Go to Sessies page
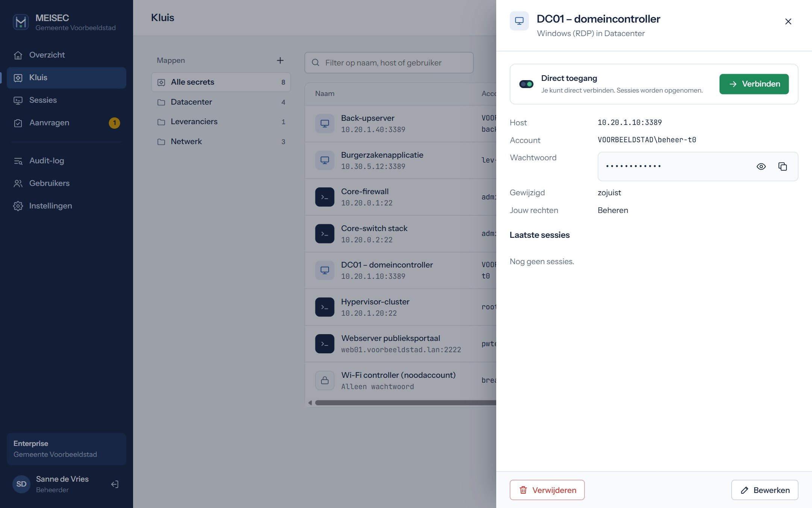The width and height of the screenshot is (812, 508). point(67,100)
